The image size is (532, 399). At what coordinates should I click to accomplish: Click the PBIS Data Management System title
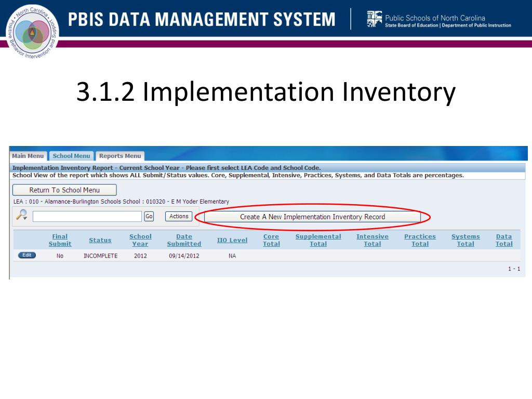coord(202,19)
